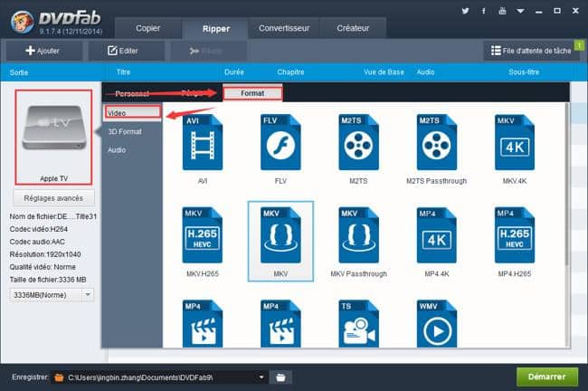Viewport: 588px width, 391px height.
Task: Select the second MP4 clapperboard format icon
Action: 280,323
